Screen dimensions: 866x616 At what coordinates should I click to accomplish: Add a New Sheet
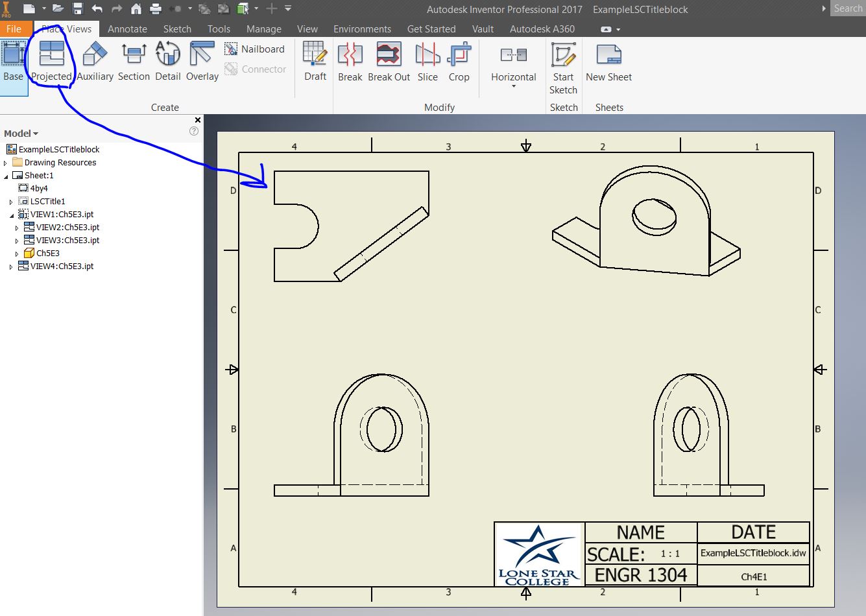click(x=608, y=62)
